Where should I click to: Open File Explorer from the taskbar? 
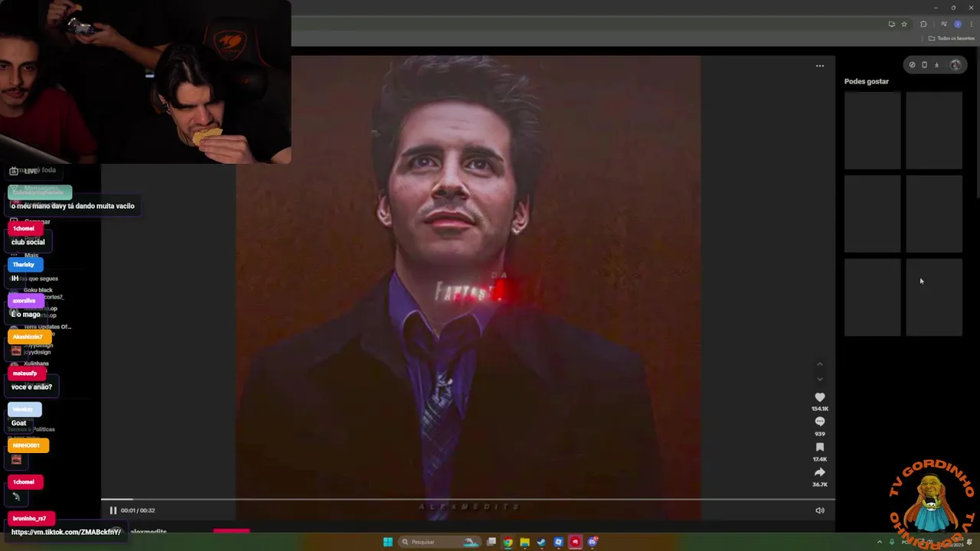click(x=524, y=542)
